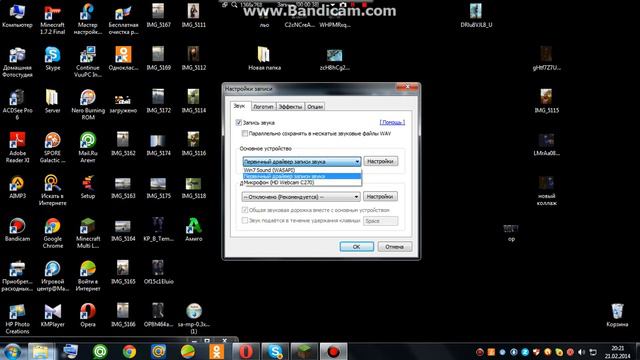Select the Google Chrome desktop shortcut
This screenshot has height=360, width=640.
(53, 233)
